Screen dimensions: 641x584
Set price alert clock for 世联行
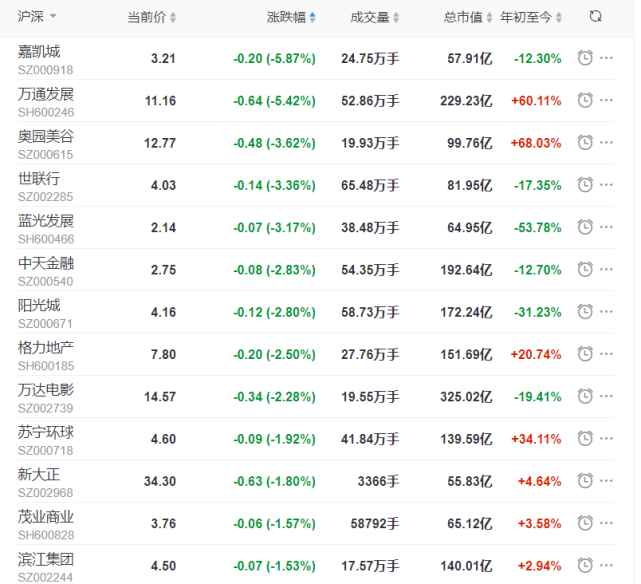click(585, 185)
